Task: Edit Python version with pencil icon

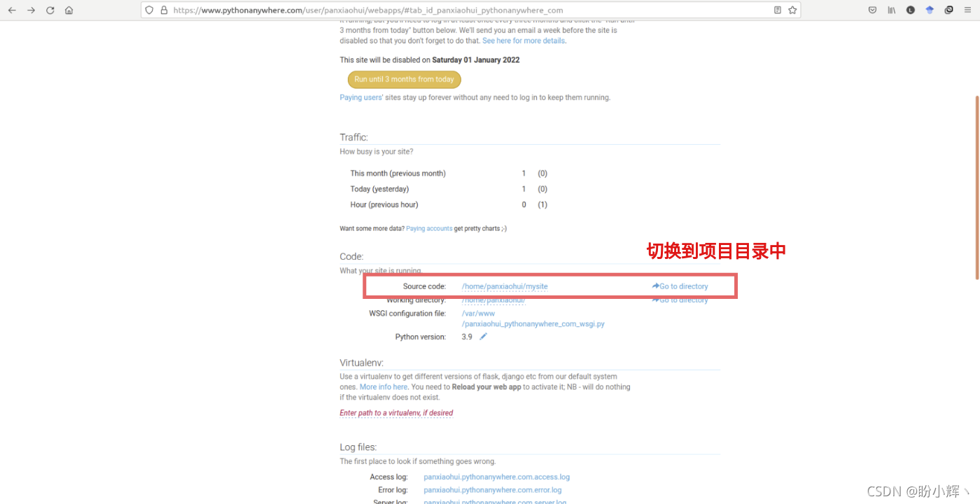Action: click(x=483, y=337)
